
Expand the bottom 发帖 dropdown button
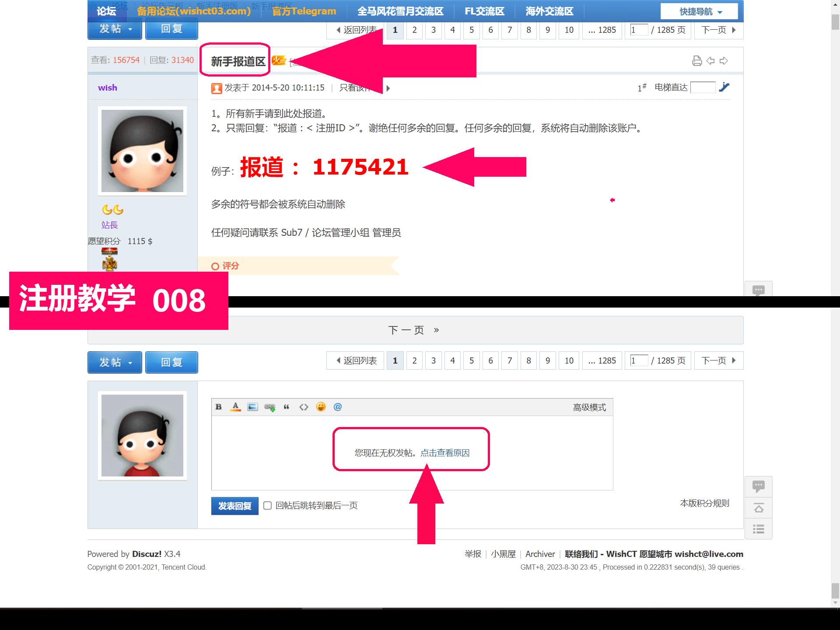115,362
